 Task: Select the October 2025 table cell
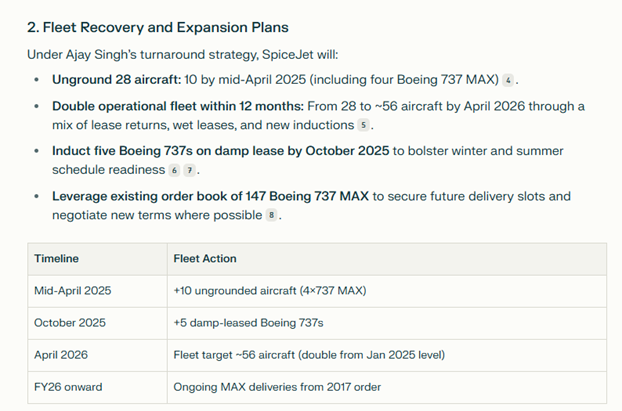(98, 323)
